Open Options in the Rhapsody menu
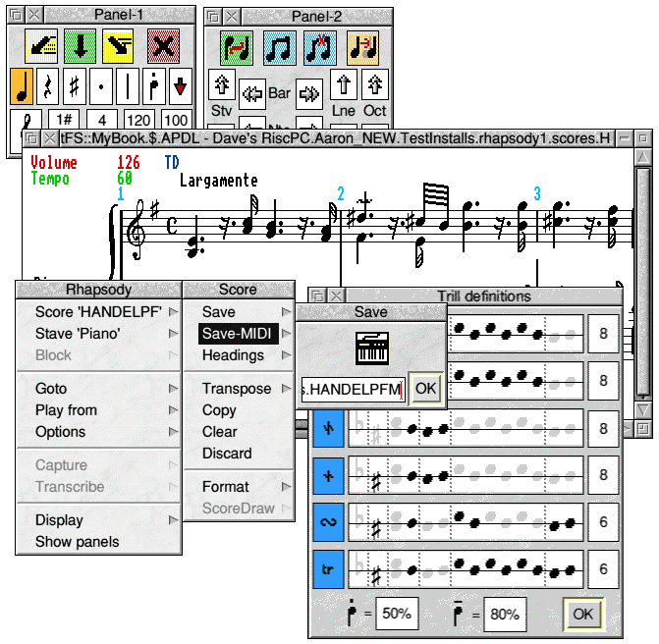659x644 pixels. 99,432
